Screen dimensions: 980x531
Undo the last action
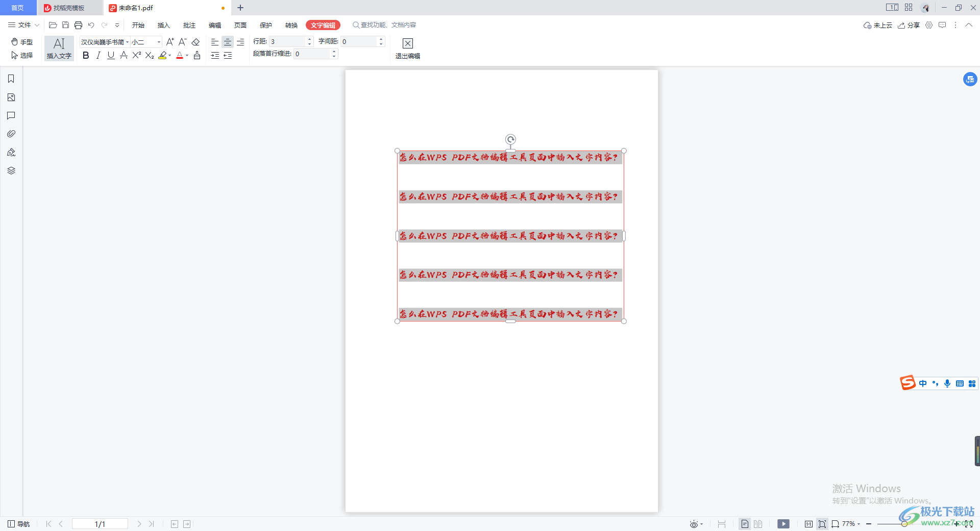(91, 25)
